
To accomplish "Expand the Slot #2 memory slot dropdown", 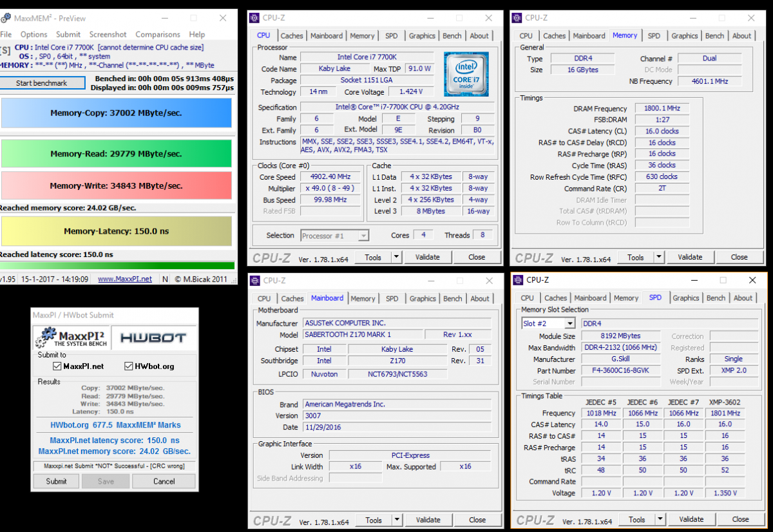I will point(570,323).
